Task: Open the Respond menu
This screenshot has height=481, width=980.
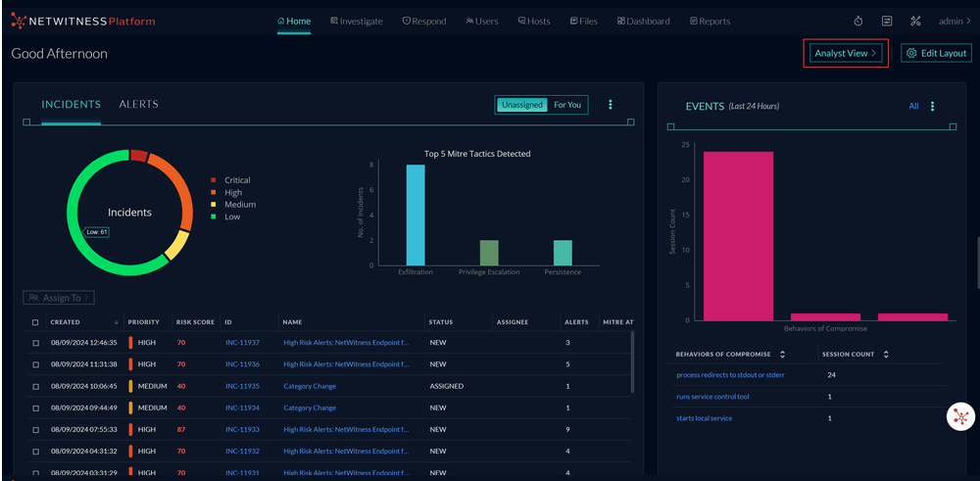Action: [424, 22]
